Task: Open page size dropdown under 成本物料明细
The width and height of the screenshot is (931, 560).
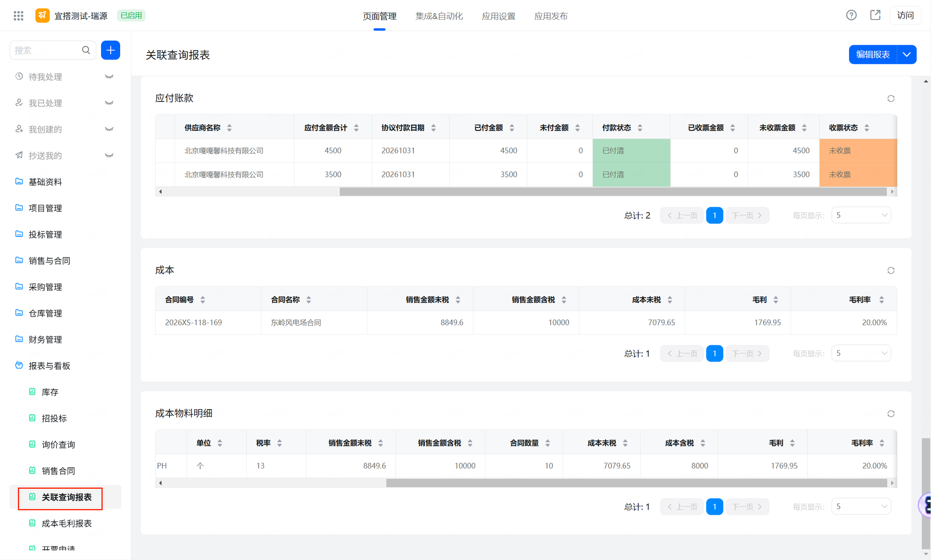Action: point(861,506)
